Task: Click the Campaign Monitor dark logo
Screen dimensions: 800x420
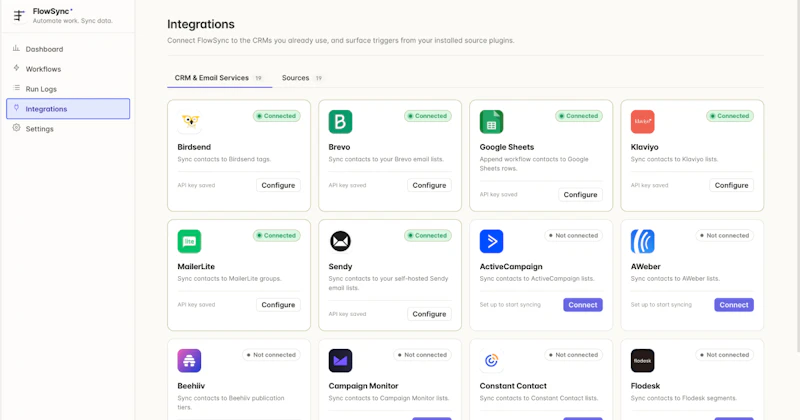Action: (x=340, y=360)
